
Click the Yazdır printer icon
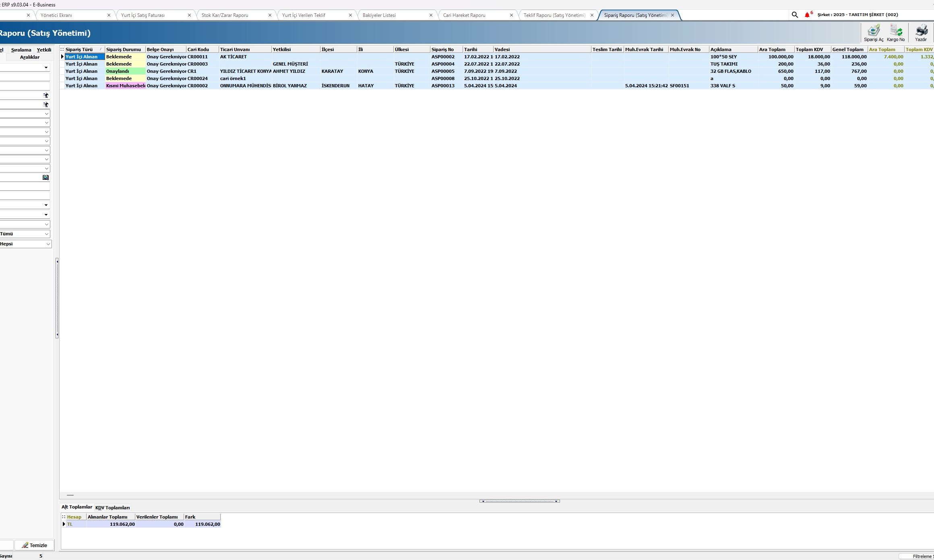coord(921,32)
